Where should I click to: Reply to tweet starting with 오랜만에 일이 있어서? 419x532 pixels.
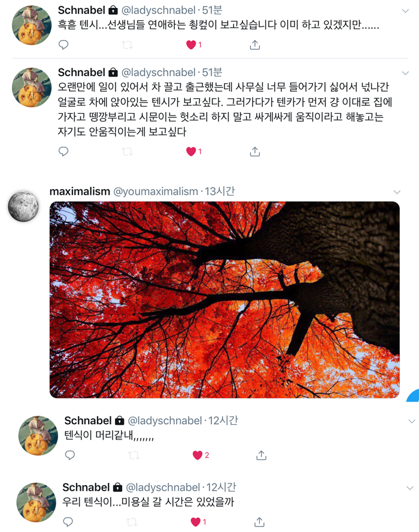pyautogui.click(x=63, y=152)
